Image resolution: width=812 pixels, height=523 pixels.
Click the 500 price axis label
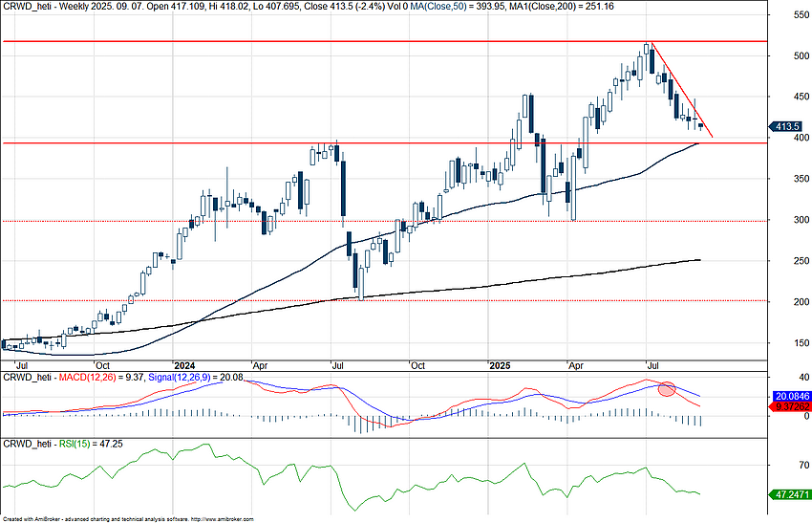(801, 56)
